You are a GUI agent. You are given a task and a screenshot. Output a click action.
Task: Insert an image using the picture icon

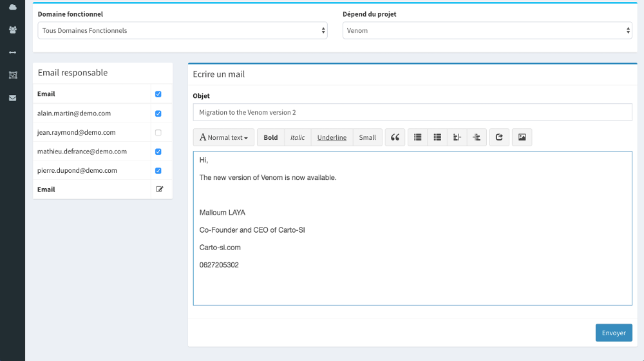(x=522, y=137)
